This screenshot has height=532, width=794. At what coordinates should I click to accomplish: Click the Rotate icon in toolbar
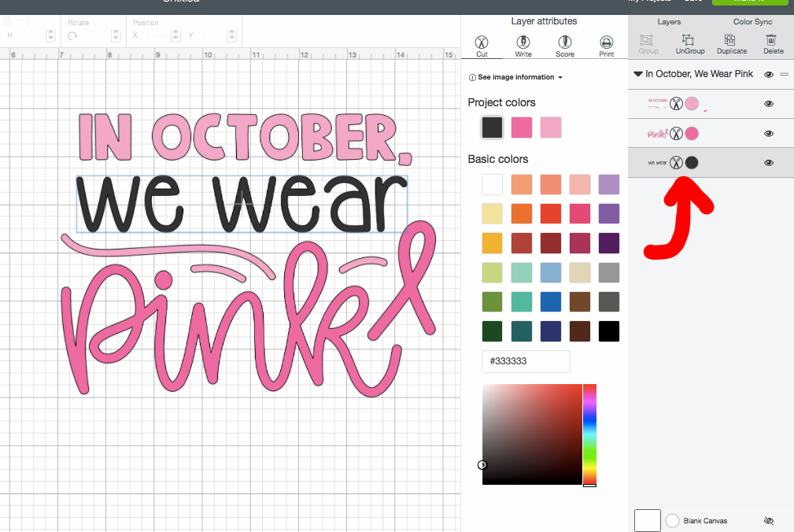pos(72,36)
